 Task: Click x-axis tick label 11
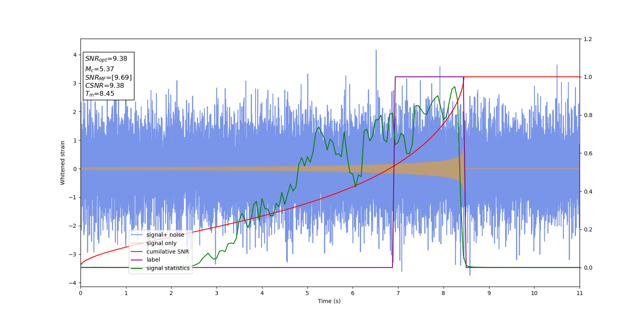click(580, 293)
